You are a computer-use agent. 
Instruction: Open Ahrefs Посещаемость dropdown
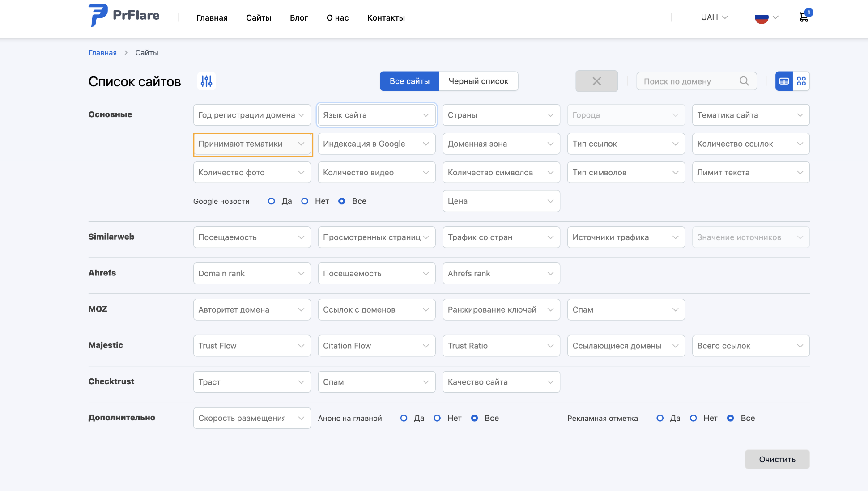click(x=377, y=273)
